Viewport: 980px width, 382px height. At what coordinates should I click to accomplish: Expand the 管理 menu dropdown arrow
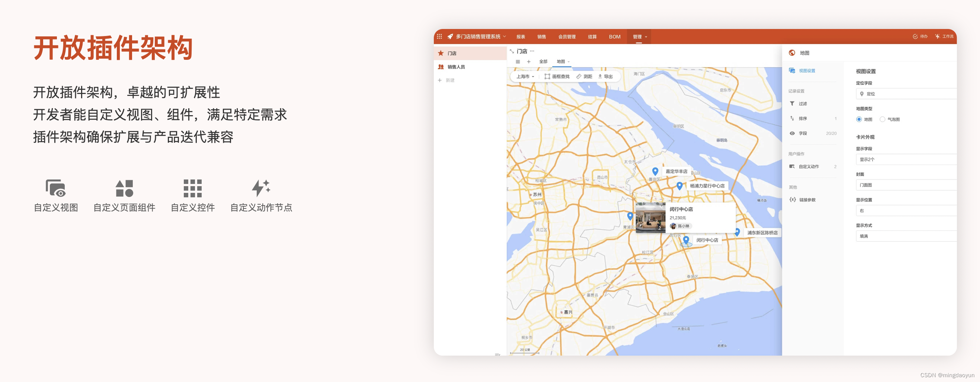[x=646, y=37]
